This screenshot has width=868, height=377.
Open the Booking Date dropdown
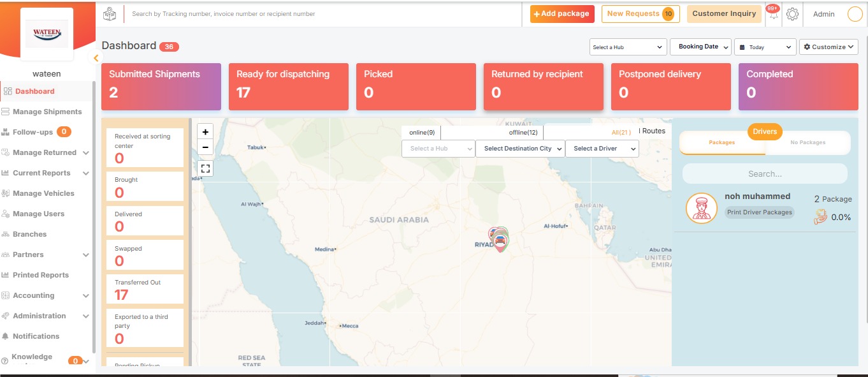pos(700,47)
